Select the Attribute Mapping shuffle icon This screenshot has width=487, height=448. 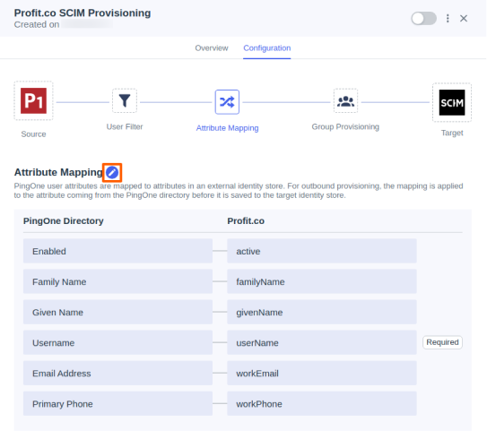click(227, 102)
